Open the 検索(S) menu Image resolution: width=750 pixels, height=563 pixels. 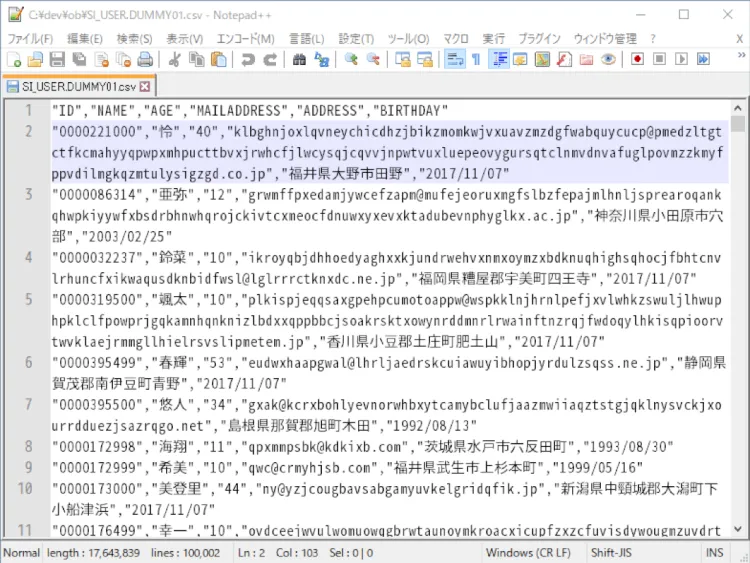click(134, 39)
